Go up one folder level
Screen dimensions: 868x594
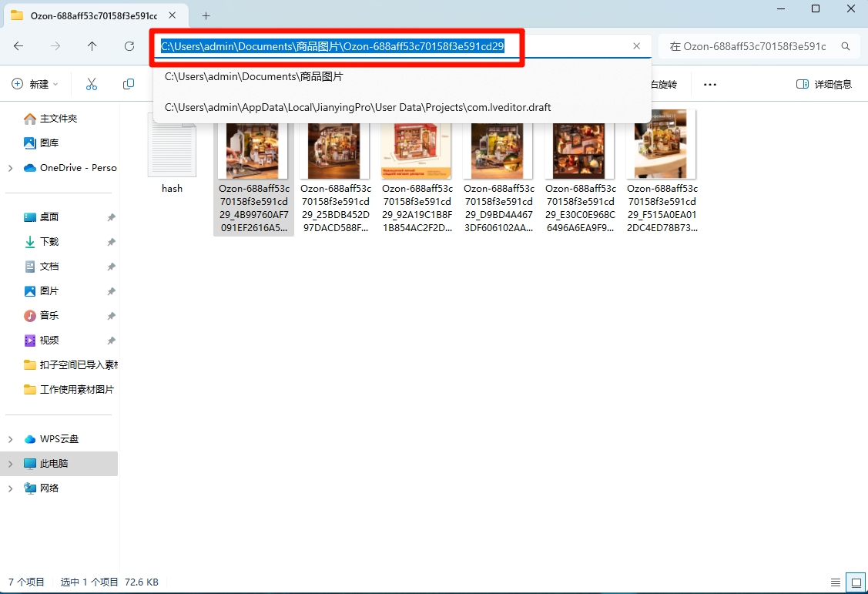pos(92,46)
